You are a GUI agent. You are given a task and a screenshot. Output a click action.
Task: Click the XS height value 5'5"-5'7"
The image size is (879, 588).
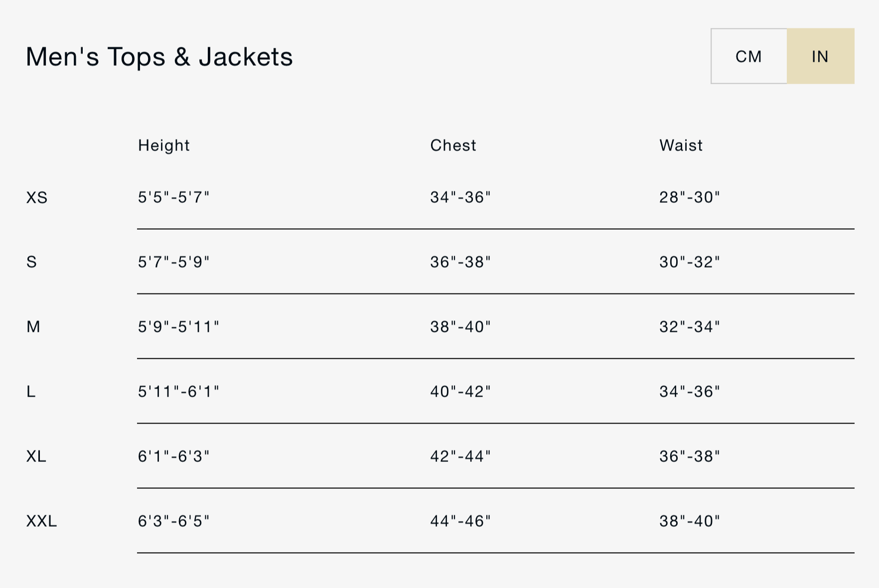point(173,198)
